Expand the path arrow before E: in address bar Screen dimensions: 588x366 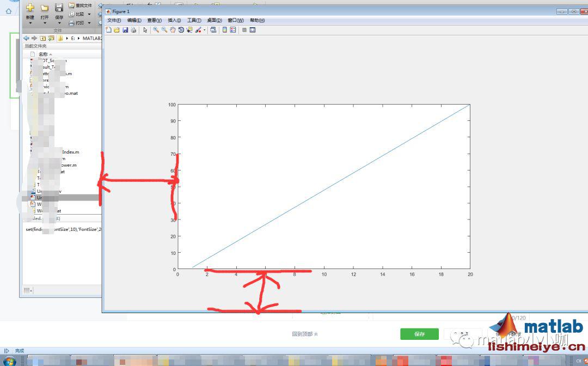[x=67, y=38]
